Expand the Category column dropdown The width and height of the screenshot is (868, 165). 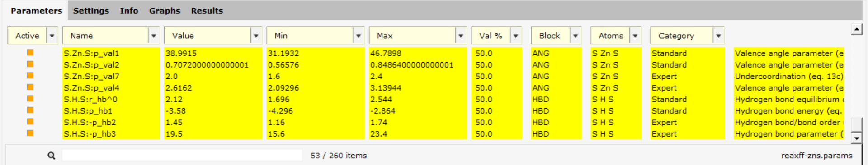pyautogui.click(x=718, y=36)
